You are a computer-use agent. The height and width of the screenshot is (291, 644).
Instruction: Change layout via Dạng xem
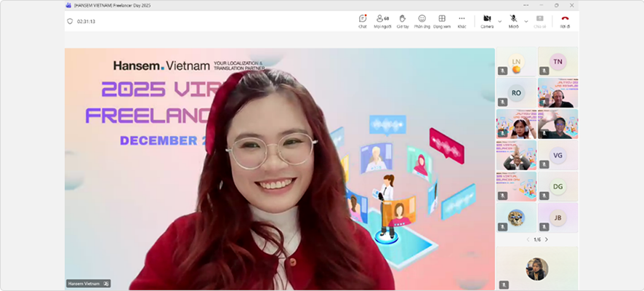click(442, 20)
